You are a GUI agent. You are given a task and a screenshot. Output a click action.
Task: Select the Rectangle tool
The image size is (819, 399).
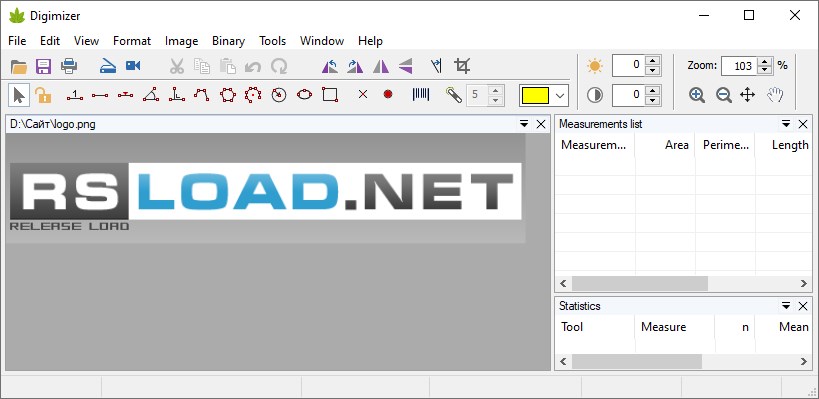tap(330, 95)
